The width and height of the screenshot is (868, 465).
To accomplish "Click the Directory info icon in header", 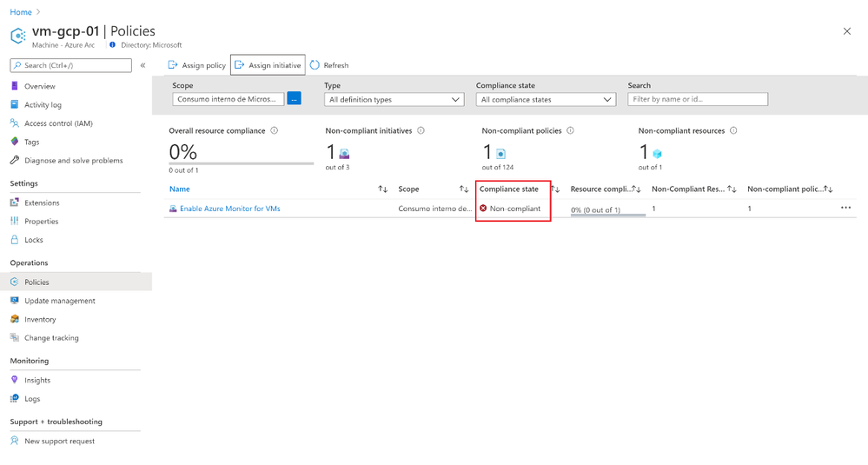I will 112,45.
